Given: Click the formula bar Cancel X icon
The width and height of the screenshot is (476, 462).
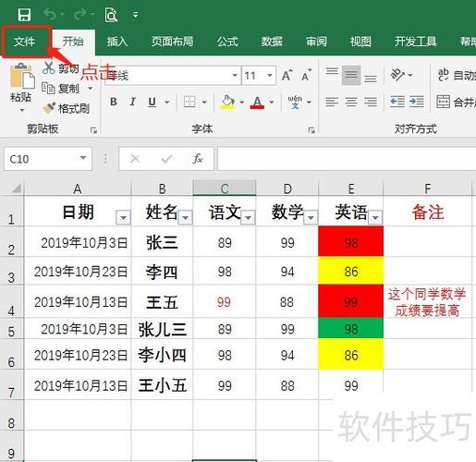Looking at the screenshot, I should pyautogui.click(x=135, y=159).
